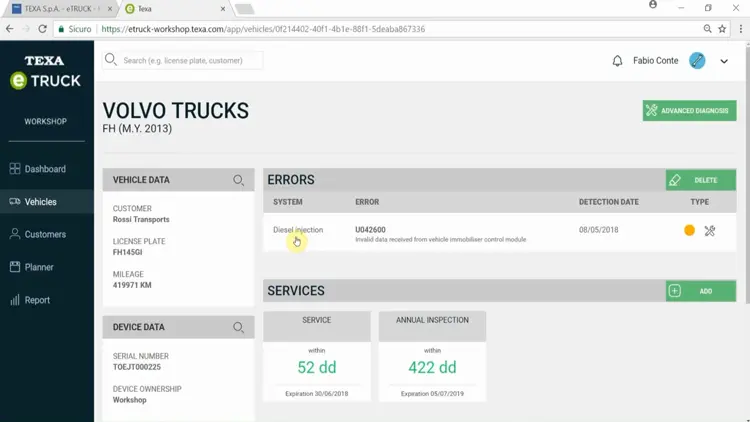Close the Texa browser tab
Image resolution: width=750 pixels, height=422 pixels.
pyautogui.click(x=223, y=9)
